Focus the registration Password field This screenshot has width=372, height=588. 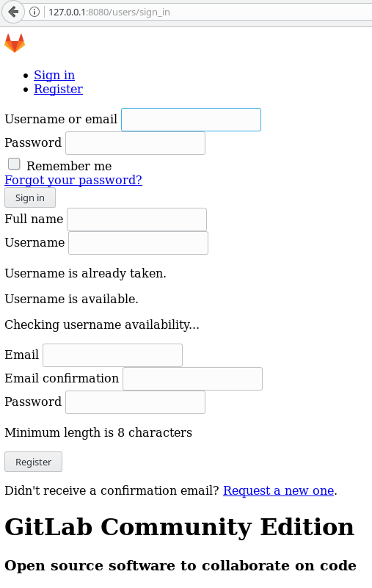point(136,402)
